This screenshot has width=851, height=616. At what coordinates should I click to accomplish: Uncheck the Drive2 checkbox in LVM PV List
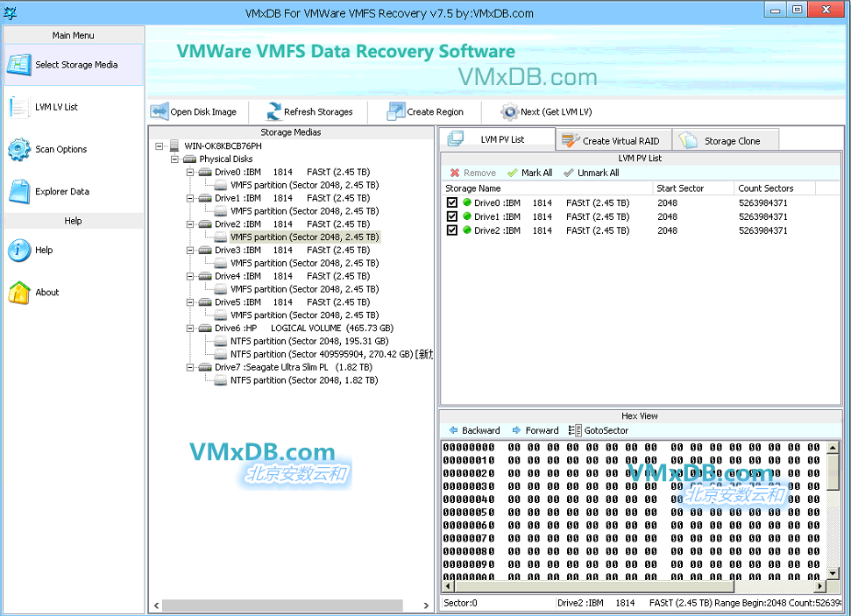click(x=451, y=230)
